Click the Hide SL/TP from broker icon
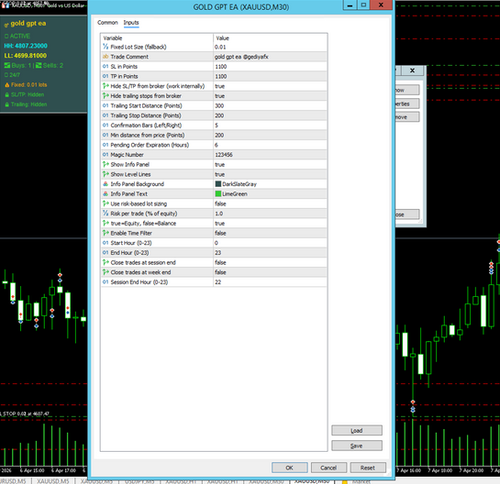This screenshot has height=484, width=500. pyautogui.click(x=106, y=86)
